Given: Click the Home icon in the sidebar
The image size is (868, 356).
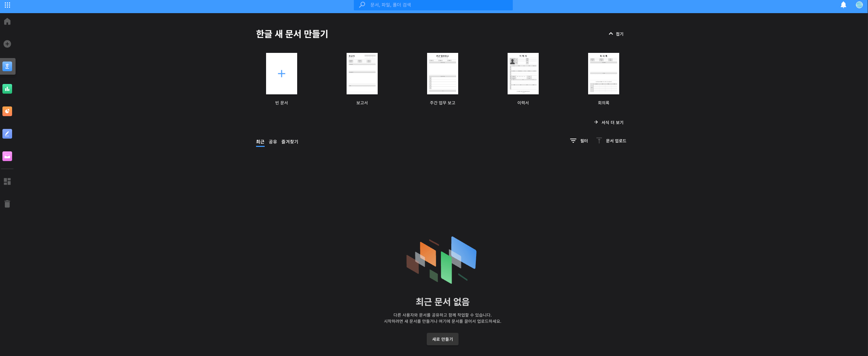Looking at the screenshot, I should pyautogui.click(x=7, y=21).
